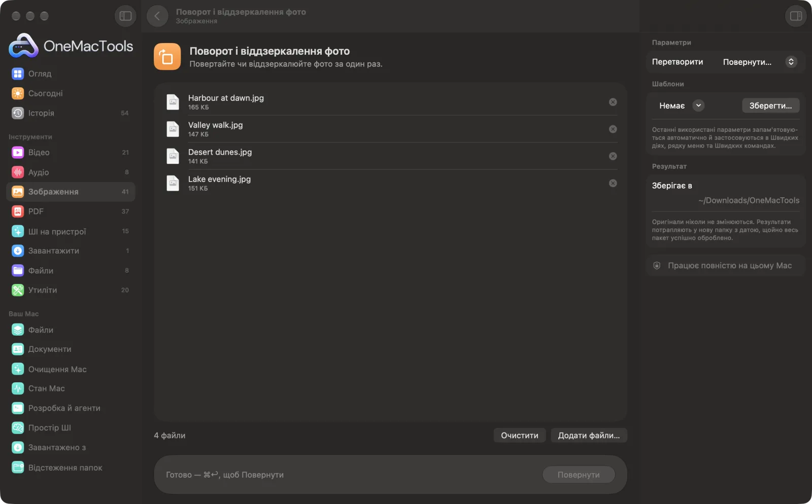Open Завантажити tools category
The height and width of the screenshot is (504, 812).
tap(71, 250)
